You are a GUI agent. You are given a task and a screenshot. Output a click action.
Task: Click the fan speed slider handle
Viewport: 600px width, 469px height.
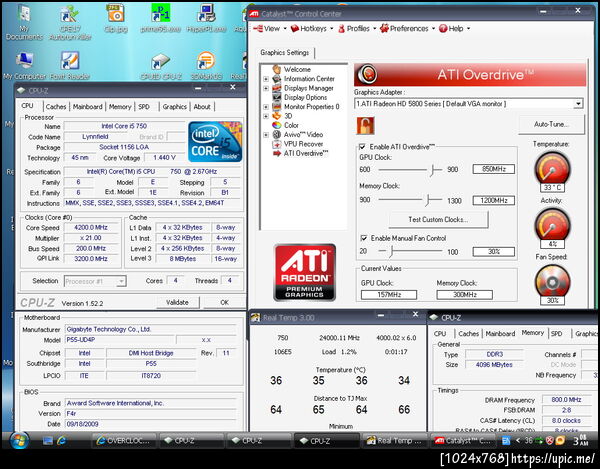coord(391,251)
